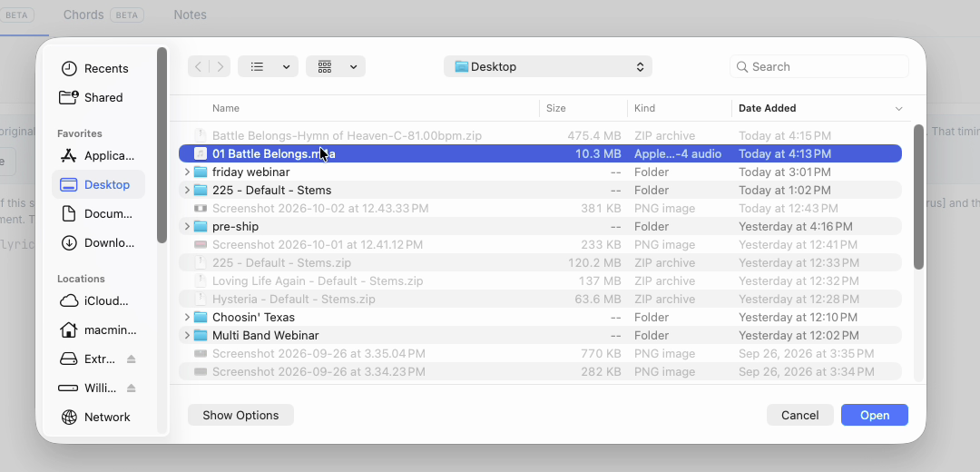Open the Desktop location popup menu
Screen dimensions: 980x472
548,67
